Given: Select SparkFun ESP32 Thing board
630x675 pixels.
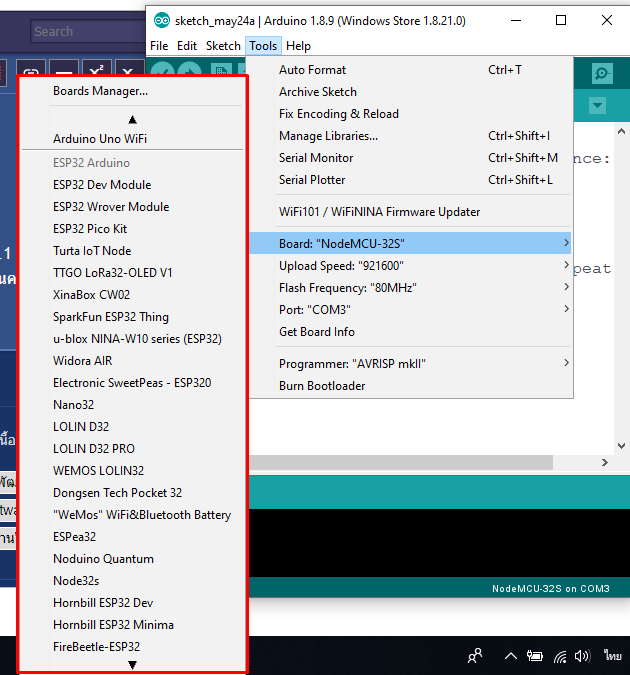Looking at the screenshot, I should click(x=133, y=317).
